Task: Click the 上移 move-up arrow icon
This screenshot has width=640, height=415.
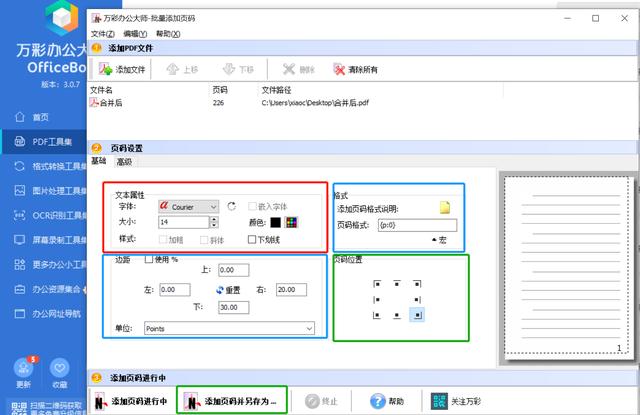Action: pyautogui.click(x=173, y=69)
